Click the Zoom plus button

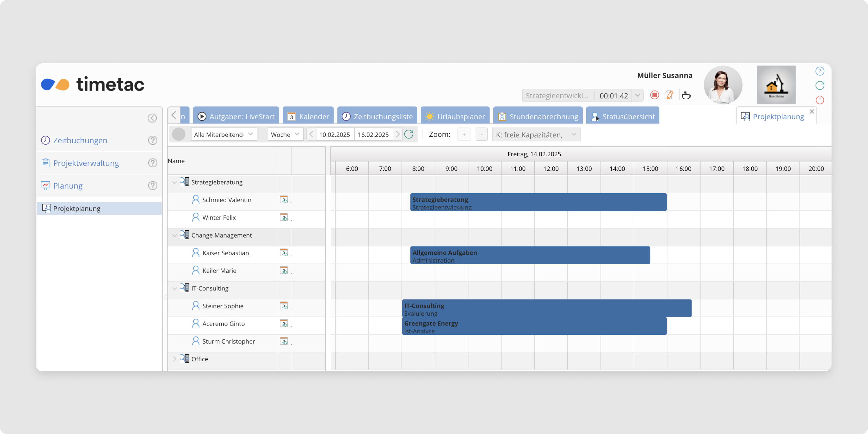464,135
